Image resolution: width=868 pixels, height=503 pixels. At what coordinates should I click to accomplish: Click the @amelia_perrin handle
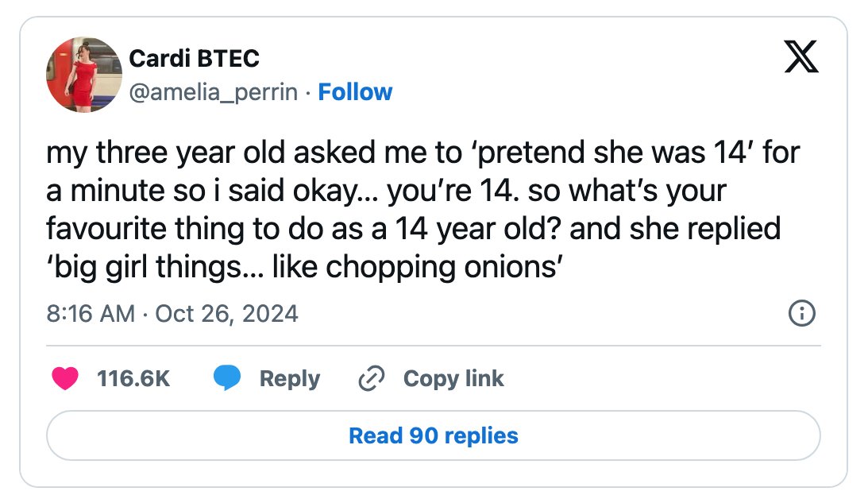click(214, 92)
